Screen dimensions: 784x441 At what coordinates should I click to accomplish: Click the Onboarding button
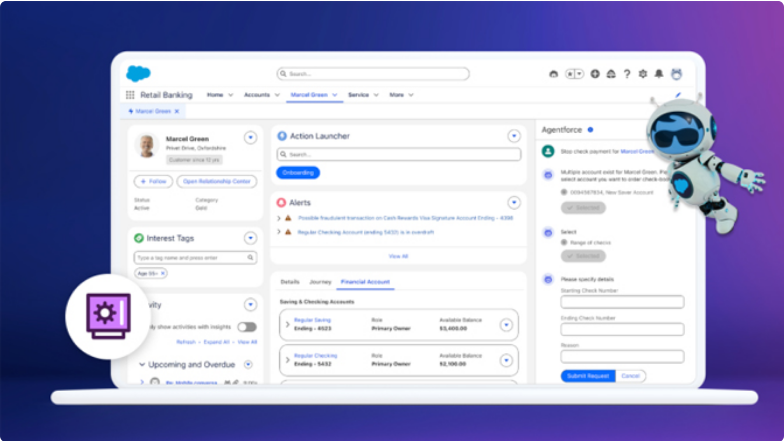point(298,172)
